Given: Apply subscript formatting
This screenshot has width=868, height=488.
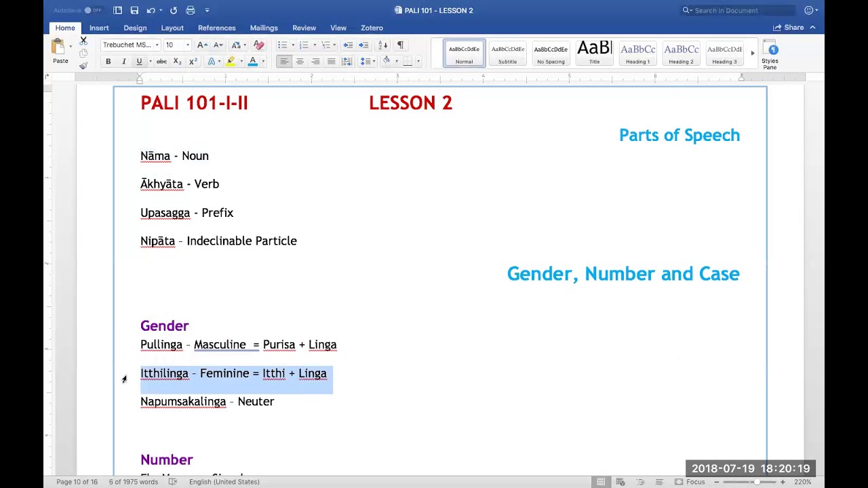Looking at the screenshot, I should pos(177,62).
